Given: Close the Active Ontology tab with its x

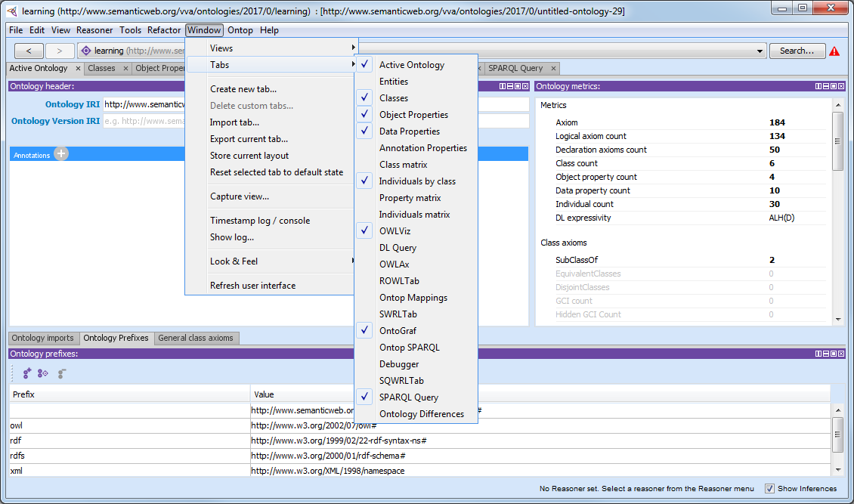Looking at the screenshot, I should (78, 69).
